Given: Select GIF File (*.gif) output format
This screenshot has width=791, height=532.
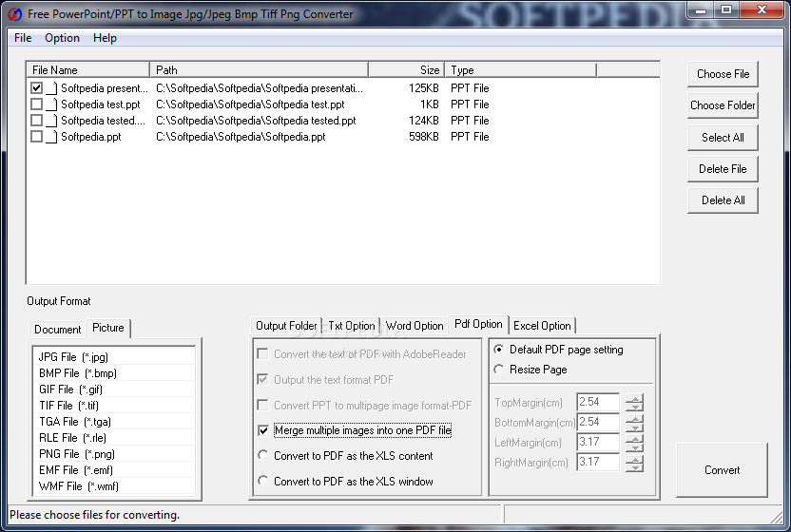Looking at the screenshot, I should click(113, 389).
